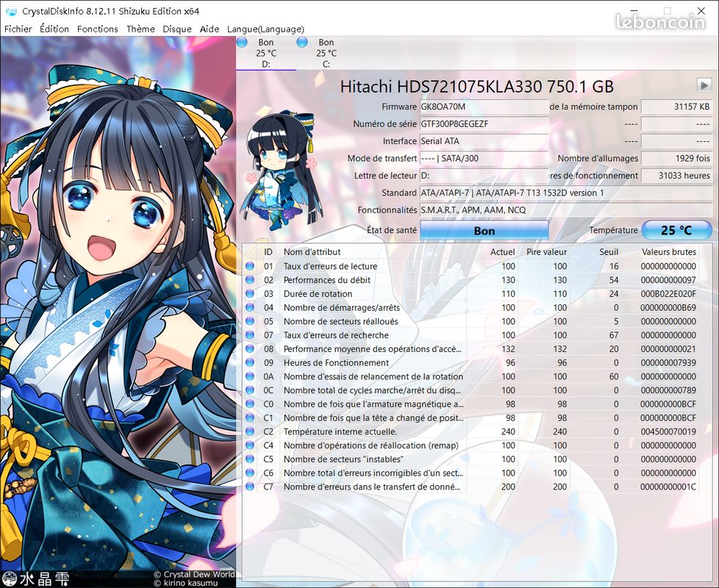Click the Hitachi HDS721075KLA330 disk title
Viewport: 719px width, 588px height.
coord(476,86)
